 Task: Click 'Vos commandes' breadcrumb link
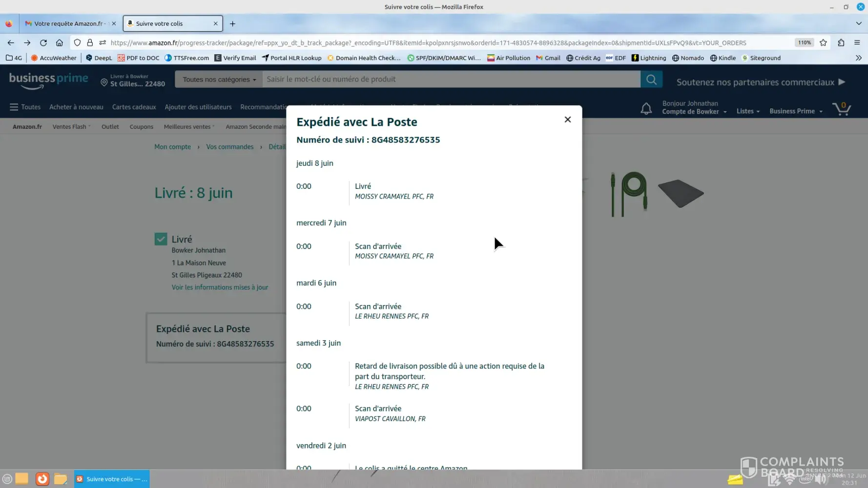click(230, 147)
